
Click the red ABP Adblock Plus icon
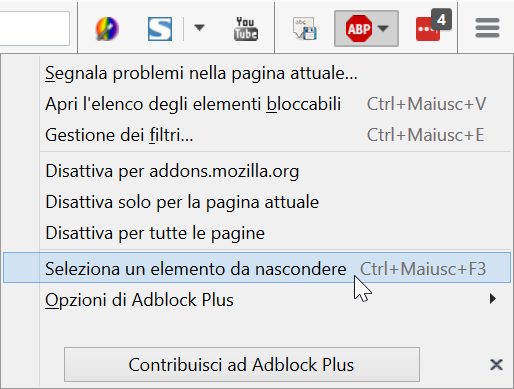coord(359,29)
